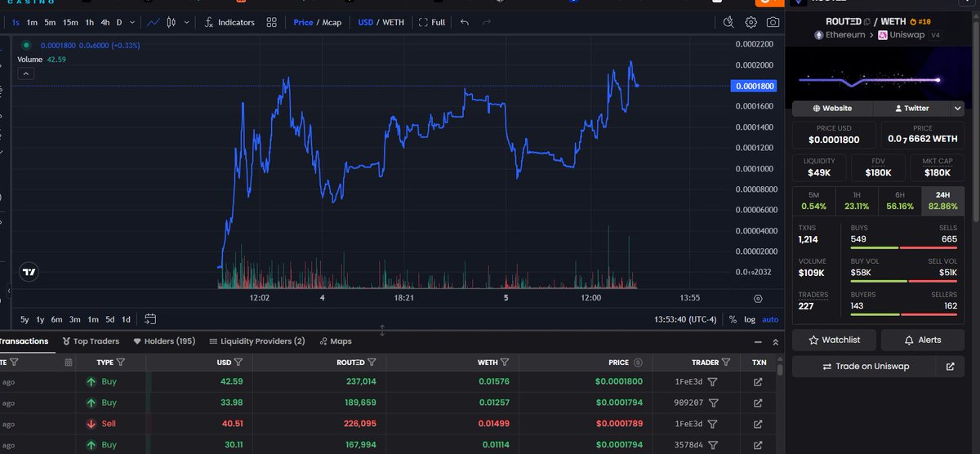Redo the chart action
Screen dimensions: 980x454
pyautogui.click(x=488, y=22)
